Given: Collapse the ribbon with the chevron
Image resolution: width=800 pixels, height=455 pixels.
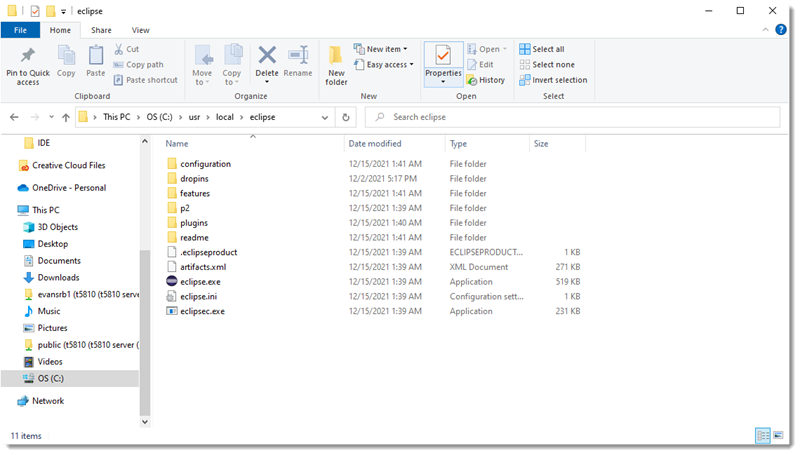Looking at the screenshot, I should pyautogui.click(x=765, y=30).
